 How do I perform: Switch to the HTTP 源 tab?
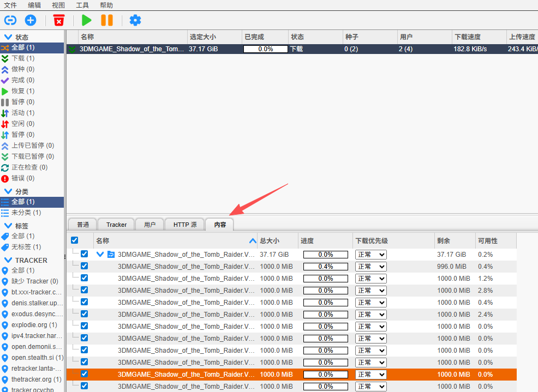pos(185,225)
